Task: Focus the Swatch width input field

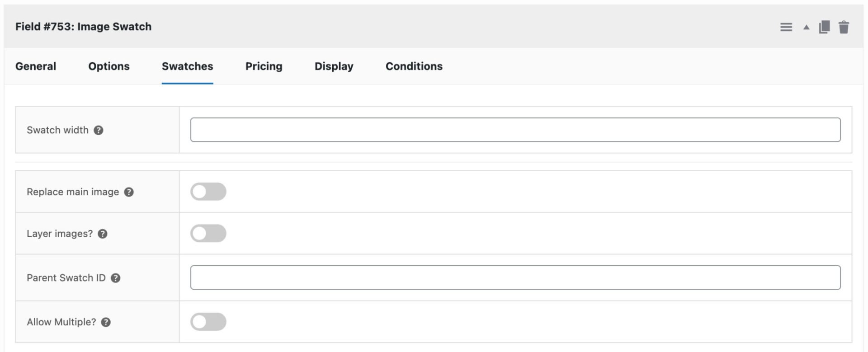Action: 515,130
